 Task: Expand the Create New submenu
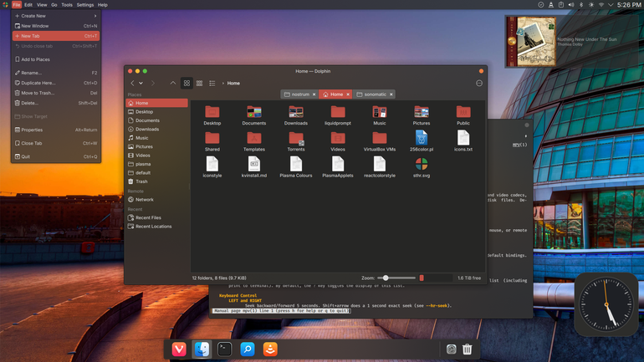point(56,16)
